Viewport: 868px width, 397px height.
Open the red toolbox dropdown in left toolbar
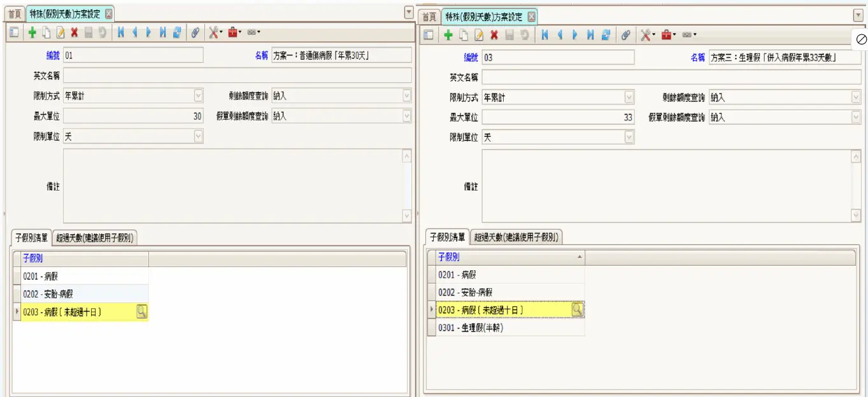point(234,32)
